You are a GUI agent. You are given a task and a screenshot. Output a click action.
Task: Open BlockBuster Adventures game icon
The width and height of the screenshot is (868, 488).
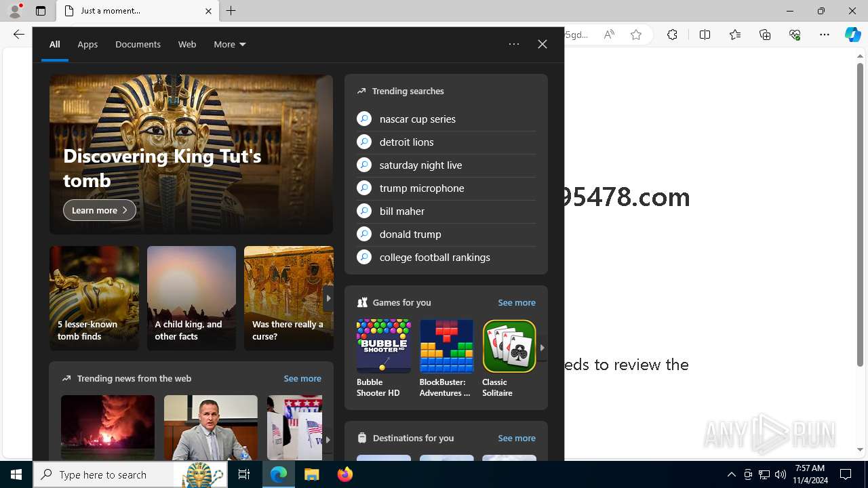[x=446, y=346]
